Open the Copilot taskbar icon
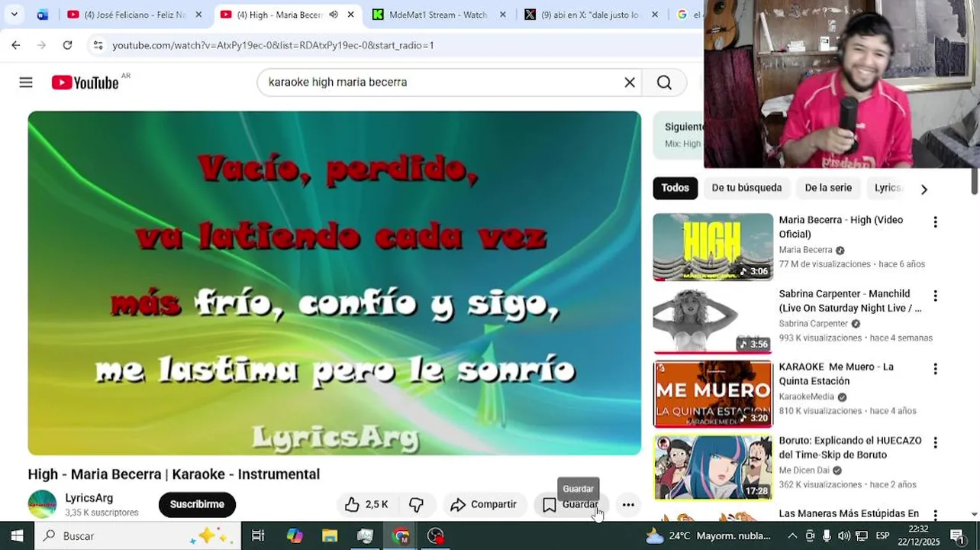 (x=295, y=535)
